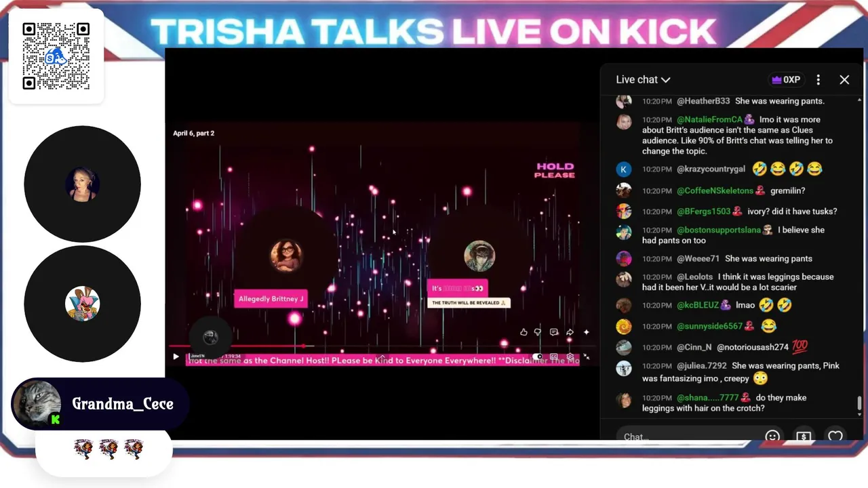Image resolution: width=868 pixels, height=488 pixels.
Task: Open live chat more options menu
Action: [818, 79]
